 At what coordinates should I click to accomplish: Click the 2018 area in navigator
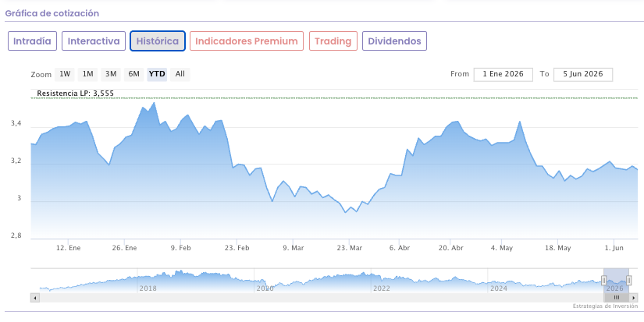click(x=148, y=288)
